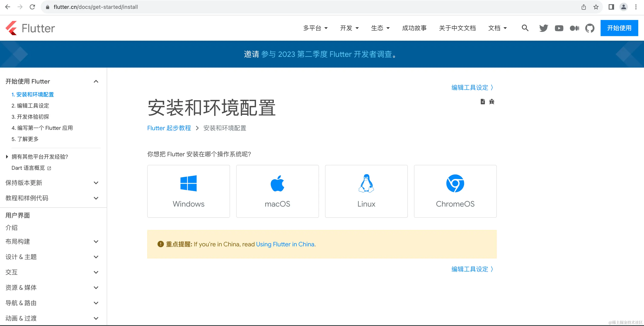Expand the 资源 & 媒体 sidebar section

pyautogui.click(x=96, y=287)
